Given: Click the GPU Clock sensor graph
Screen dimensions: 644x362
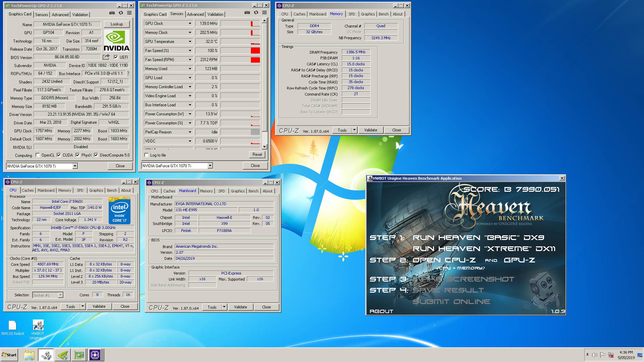Looking at the screenshot, I should (240, 23).
